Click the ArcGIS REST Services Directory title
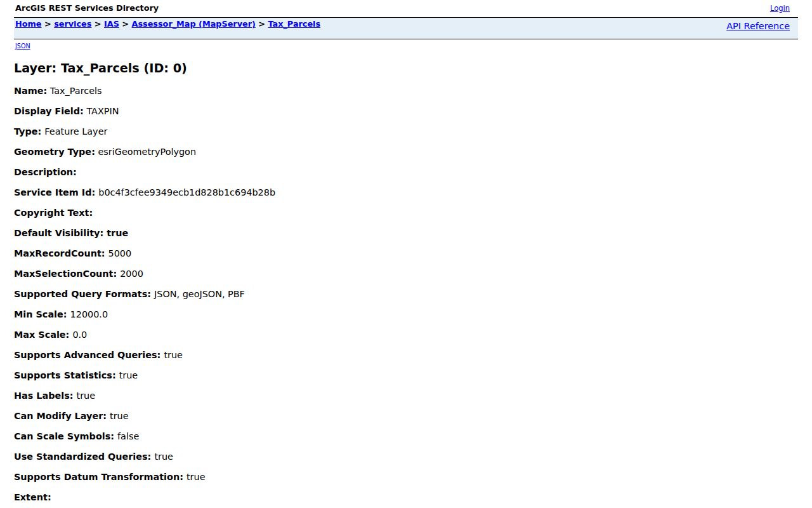Screen dimensions: 812x508 87,8
